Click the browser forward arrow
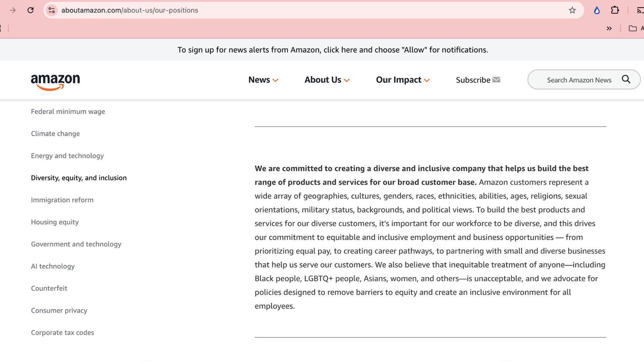The width and height of the screenshot is (644, 362). pos(13,10)
